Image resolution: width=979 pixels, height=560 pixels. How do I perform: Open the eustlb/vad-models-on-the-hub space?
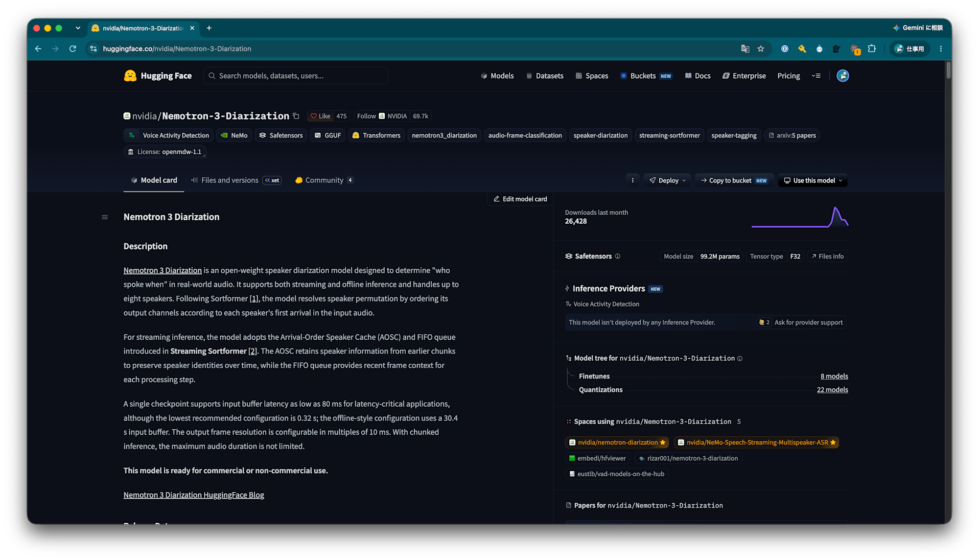(617, 474)
